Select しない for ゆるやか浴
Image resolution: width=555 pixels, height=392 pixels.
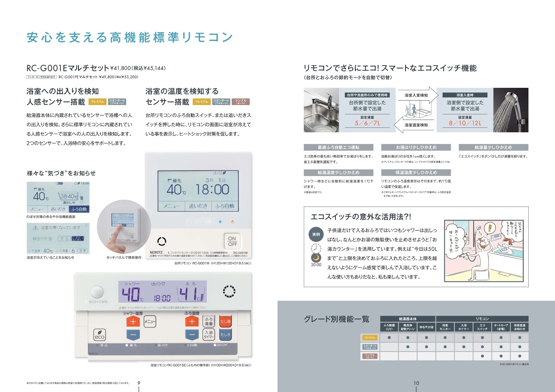[78, 238]
